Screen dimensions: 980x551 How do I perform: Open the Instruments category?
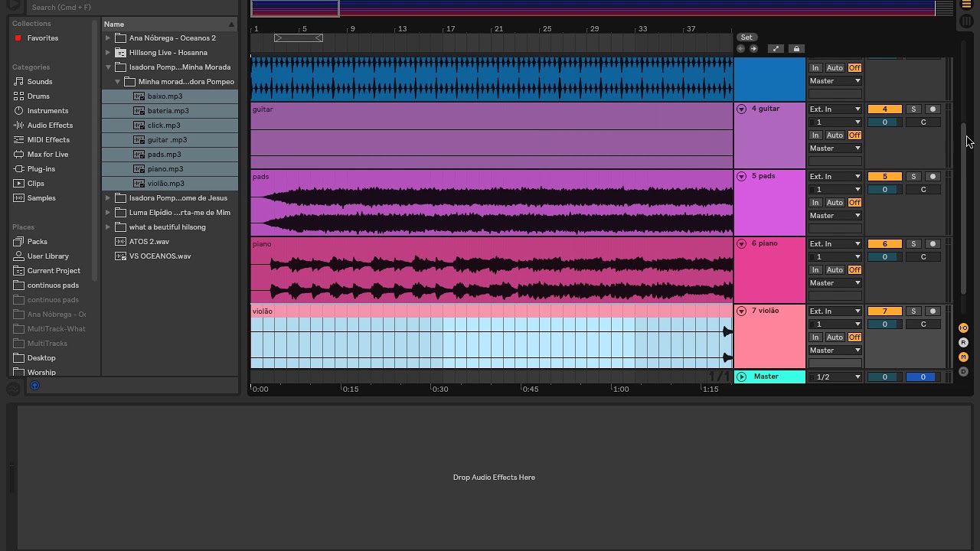point(47,111)
